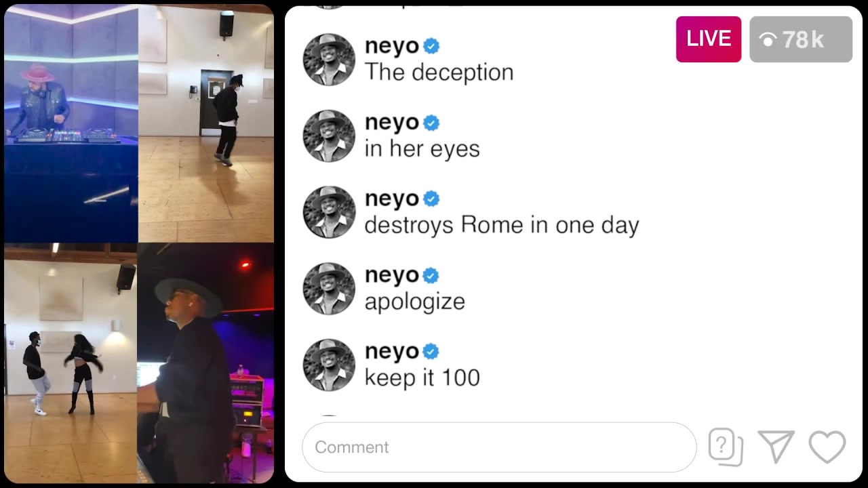
Task: Select the DJ with red hat video tile
Action: pos(71,124)
